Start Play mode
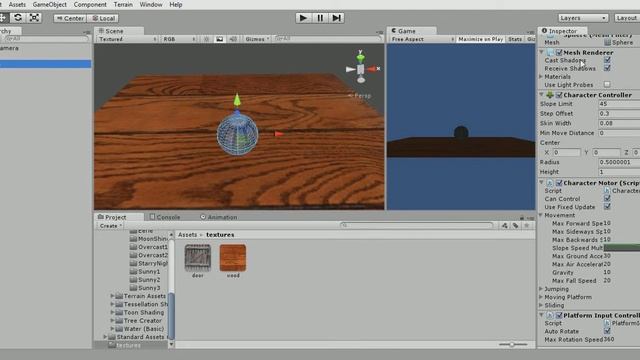Screen dimensions: 640x360 pyautogui.click(x=303, y=18)
